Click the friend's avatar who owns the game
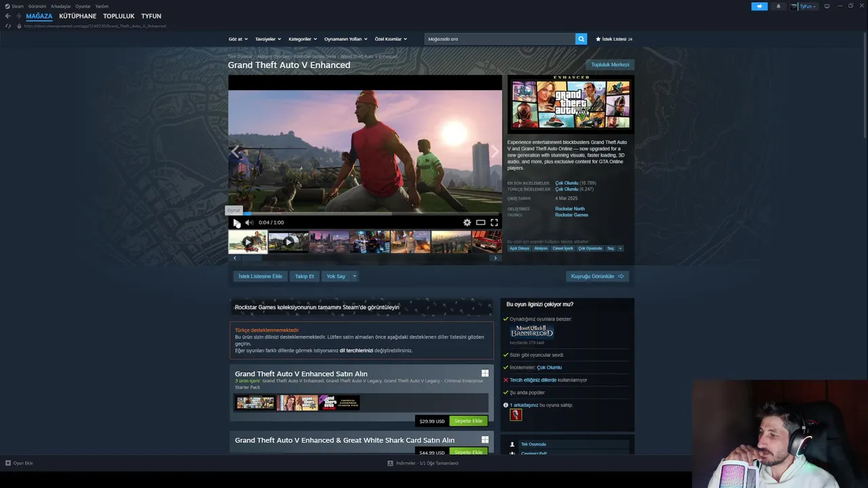868x488 pixels. coord(516,415)
